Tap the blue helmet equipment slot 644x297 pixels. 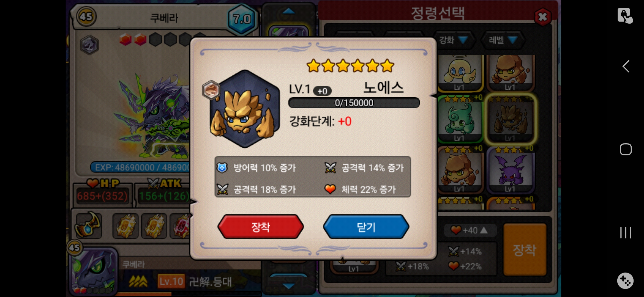coord(88,225)
